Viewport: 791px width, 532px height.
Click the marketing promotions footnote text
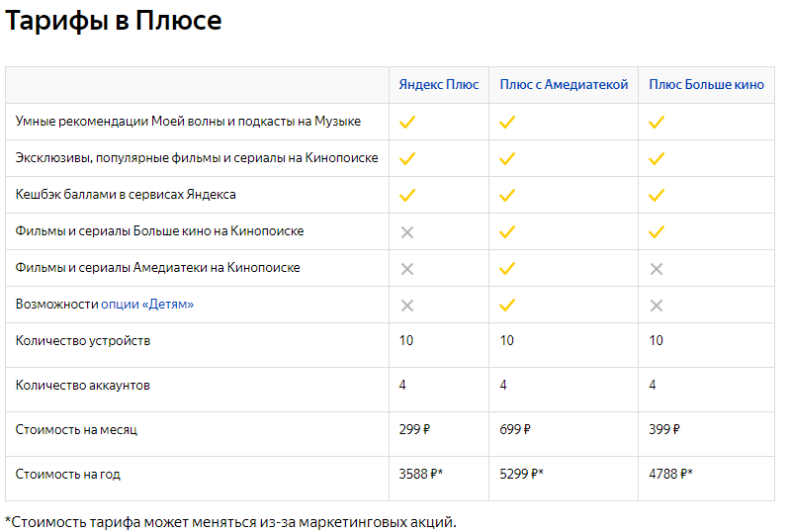click(x=230, y=521)
